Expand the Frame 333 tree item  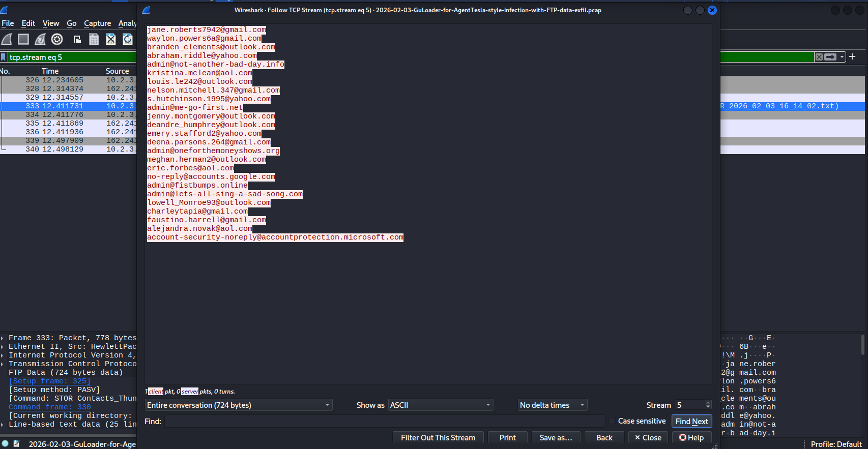pyautogui.click(x=3, y=338)
